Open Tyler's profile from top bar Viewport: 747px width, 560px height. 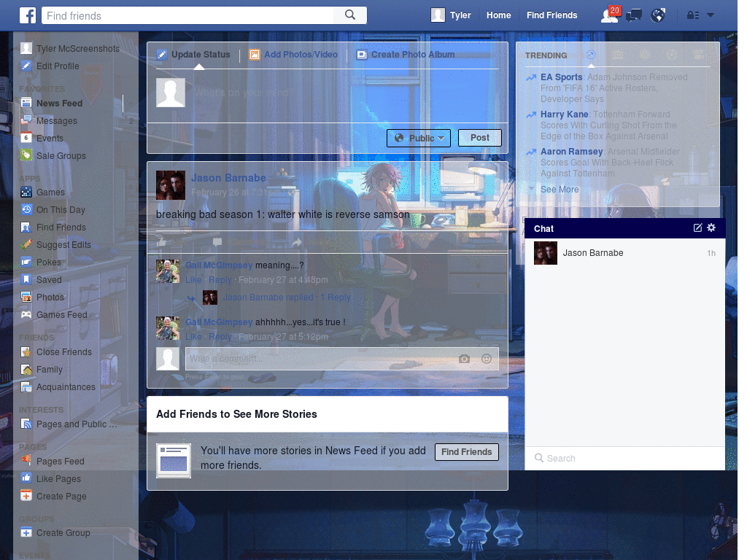pyautogui.click(x=451, y=15)
